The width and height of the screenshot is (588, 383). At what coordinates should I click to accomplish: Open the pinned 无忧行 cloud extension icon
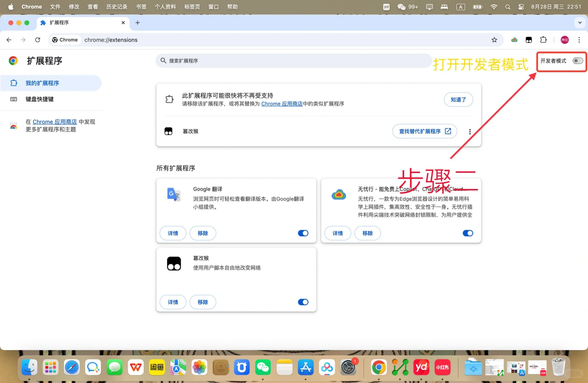coord(515,40)
